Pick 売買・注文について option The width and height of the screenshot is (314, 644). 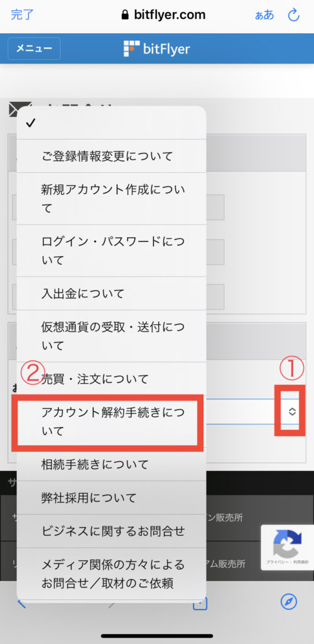pos(112,379)
